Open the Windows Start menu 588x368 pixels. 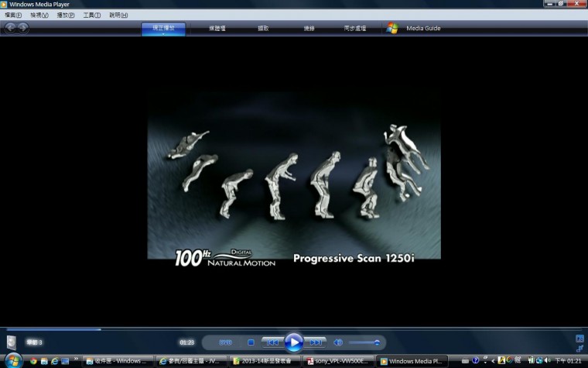tap(12, 360)
